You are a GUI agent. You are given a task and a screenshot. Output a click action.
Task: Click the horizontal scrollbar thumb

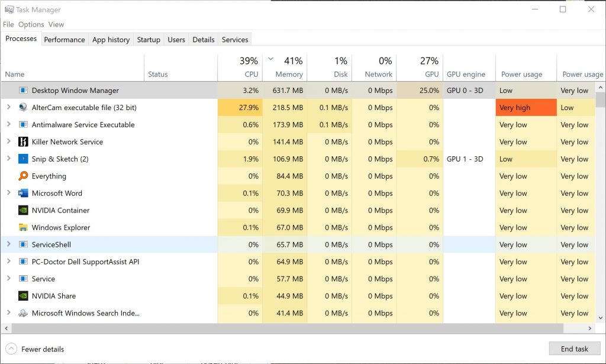tap(287, 328)
